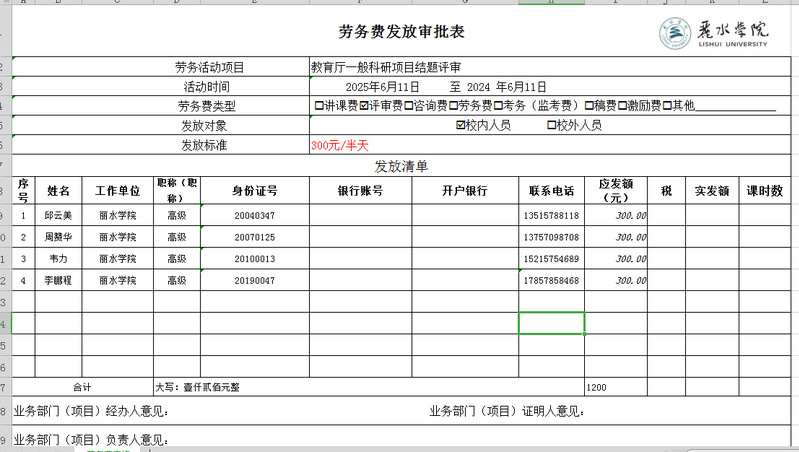Click the 大写：壹仟贰佰元整 cell
The width and height of the screenshot is (799, 452).
(369, 387)
